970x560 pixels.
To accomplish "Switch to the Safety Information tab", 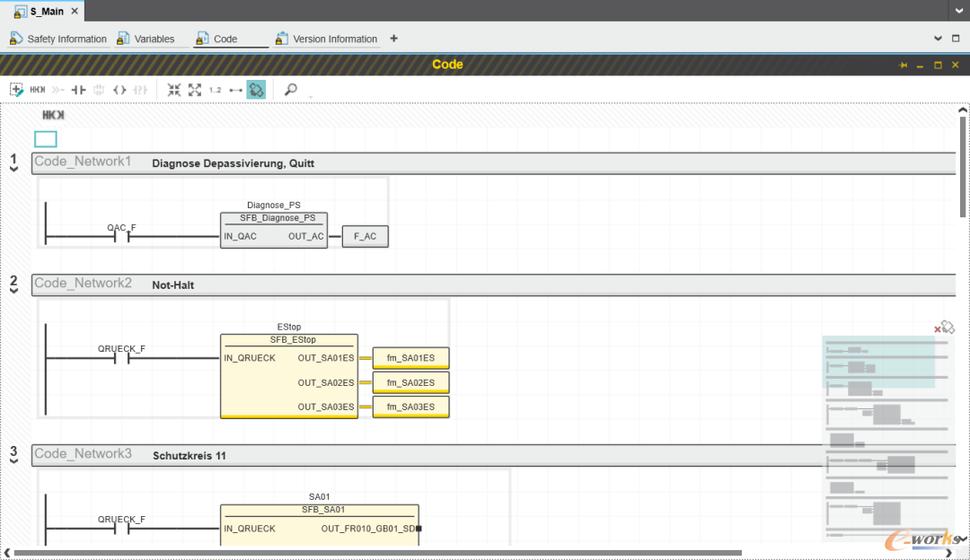I will click(x=58, y=39).
